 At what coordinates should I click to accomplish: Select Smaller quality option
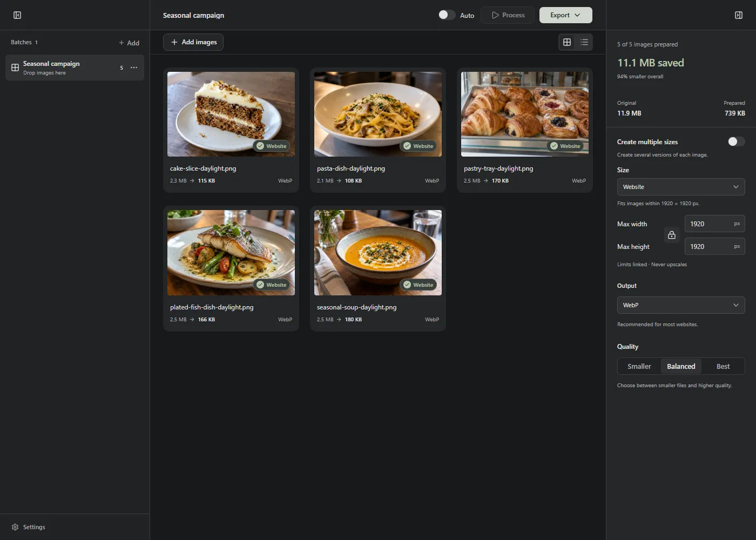[x=639, y=366]
